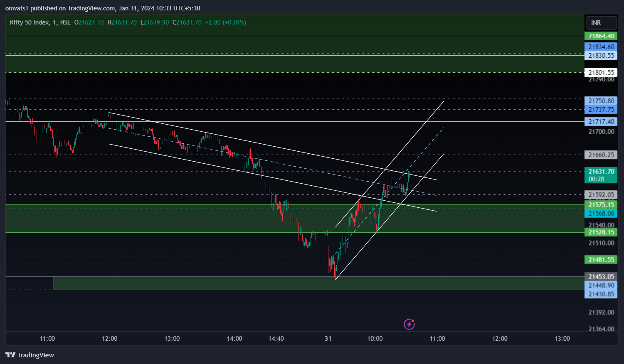Click the omvats1 published header text
The height and width of the screenshot is (364, 624).
[102, 8]
